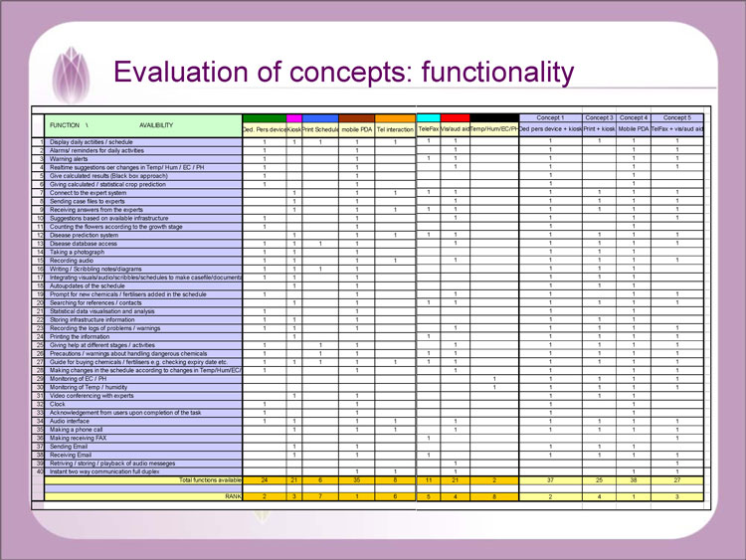746x560 pixels.
Task: Click the red swatch above Vis/aud aid
Action: (455, 118)
